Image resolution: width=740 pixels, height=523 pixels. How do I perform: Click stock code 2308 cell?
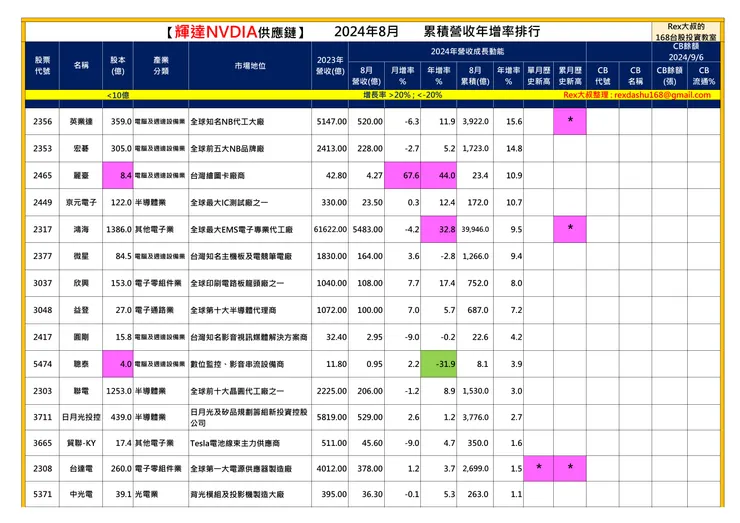(x=42, y=469)
